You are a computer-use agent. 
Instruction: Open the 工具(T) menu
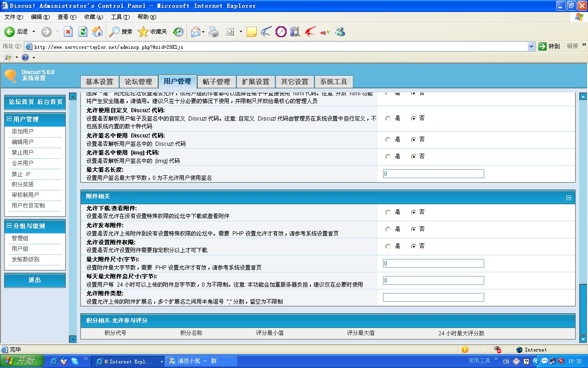click(x=120, y=17)
